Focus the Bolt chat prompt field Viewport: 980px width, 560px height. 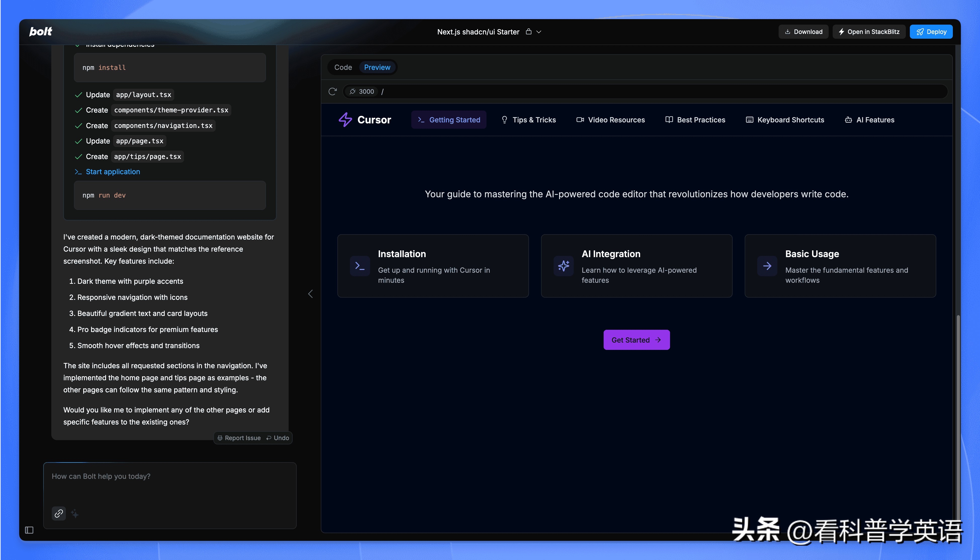pos(169,485)
